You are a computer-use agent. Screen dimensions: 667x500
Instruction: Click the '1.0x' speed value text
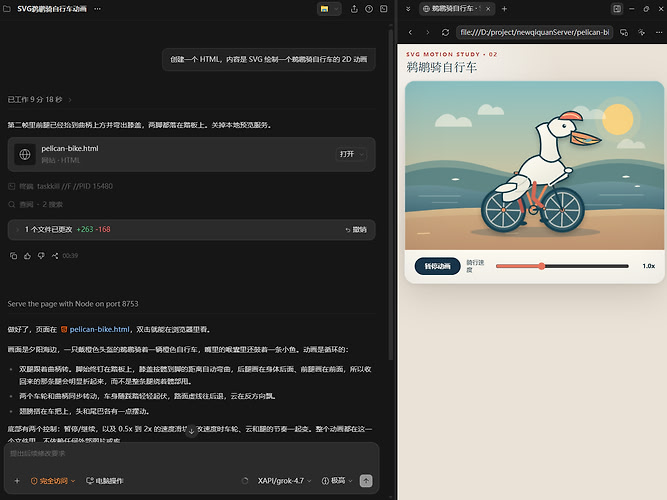tap(649, 266)
